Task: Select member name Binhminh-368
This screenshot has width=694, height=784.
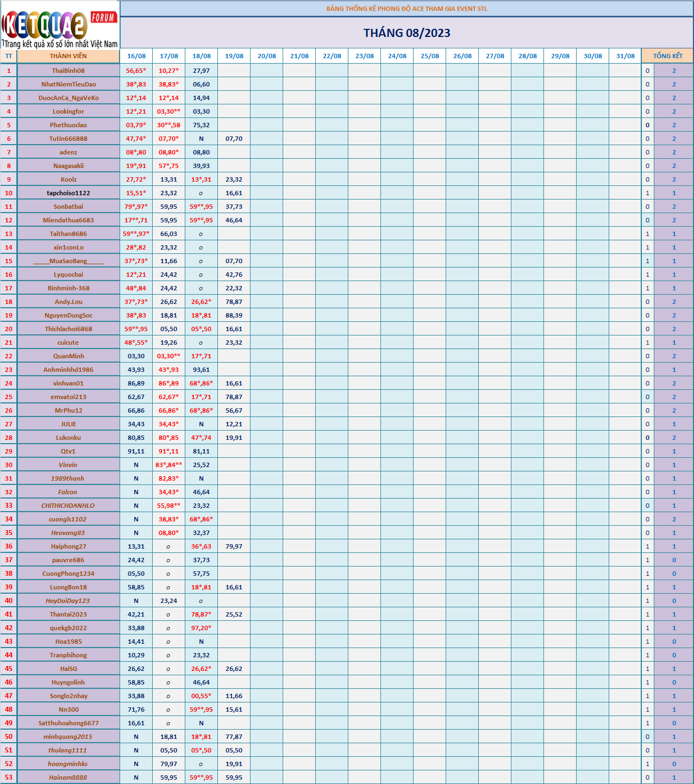Action: click(x=68, y=288)
